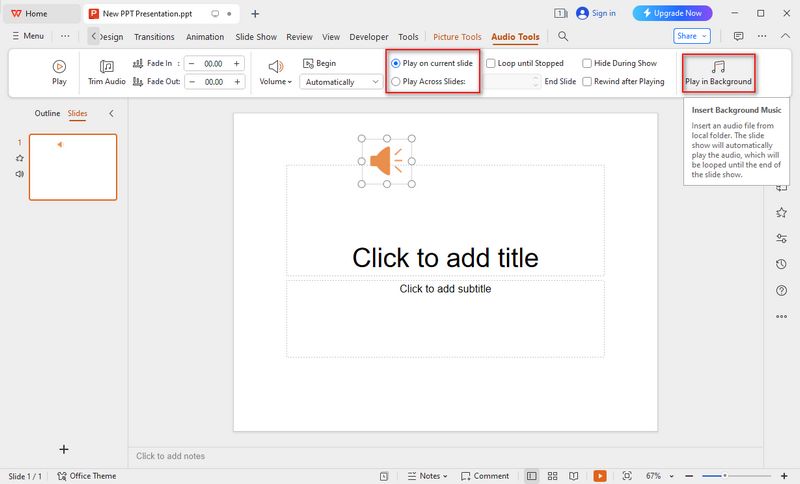Click the ribbon search magnifier icon
This screenshot has height=484, width=800.
[x=563, y=36]
